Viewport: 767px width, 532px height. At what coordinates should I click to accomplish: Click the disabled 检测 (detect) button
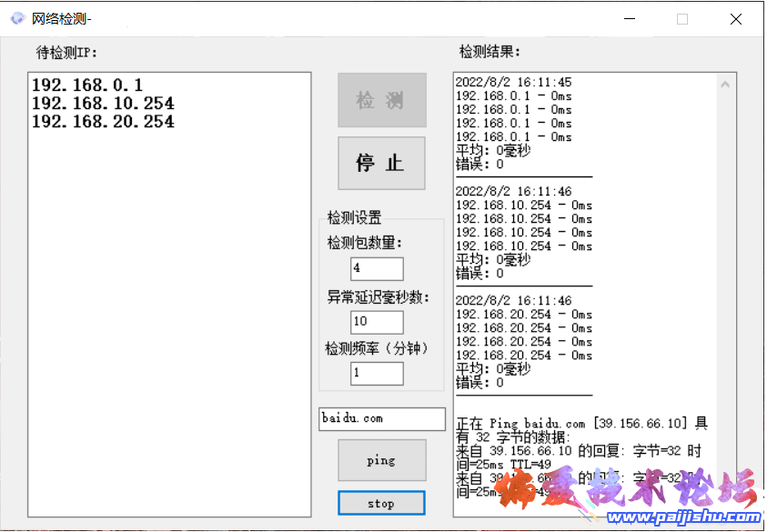(x=381, y=100)
